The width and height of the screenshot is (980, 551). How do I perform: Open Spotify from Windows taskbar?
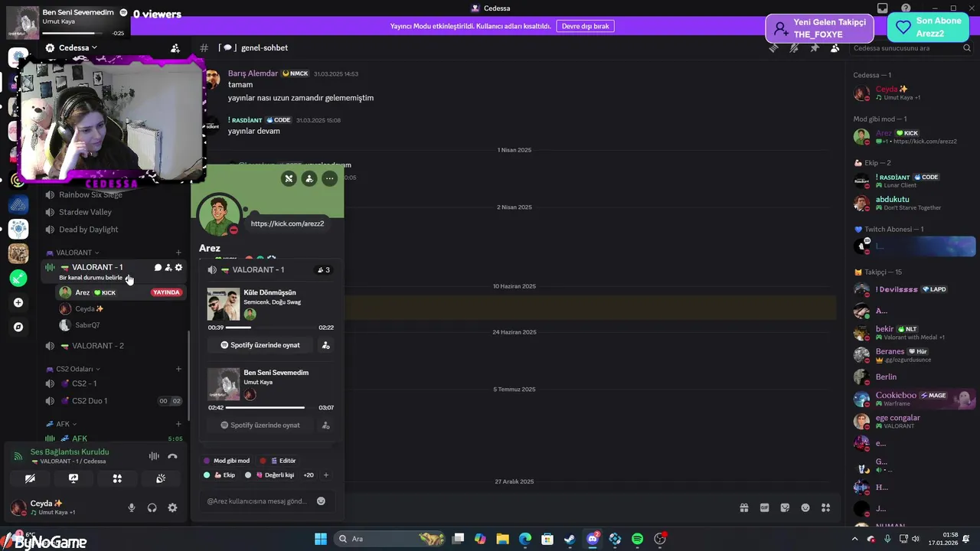638,539
